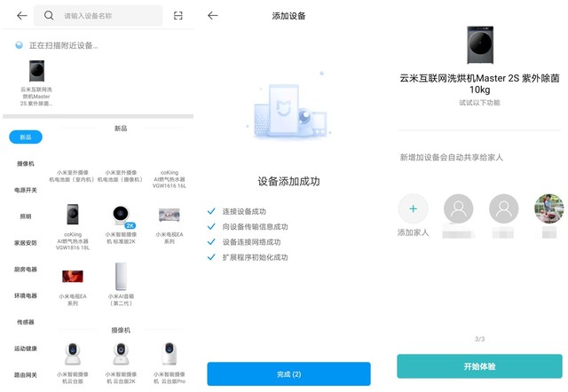
Task: Tap the plus icon to add family
Action: [x=413, y=208]
